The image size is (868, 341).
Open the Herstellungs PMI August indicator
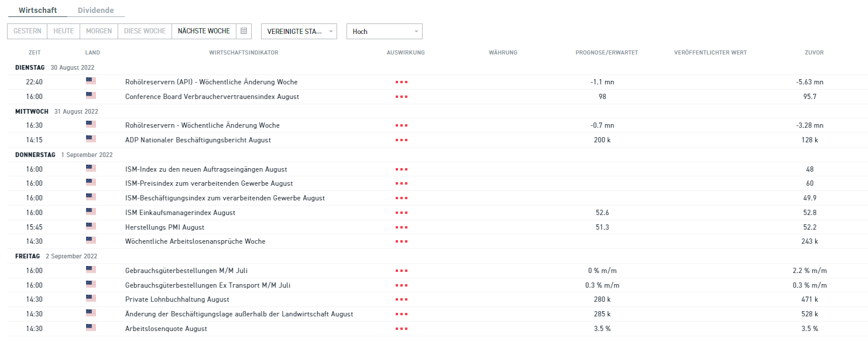coord(165,227)
